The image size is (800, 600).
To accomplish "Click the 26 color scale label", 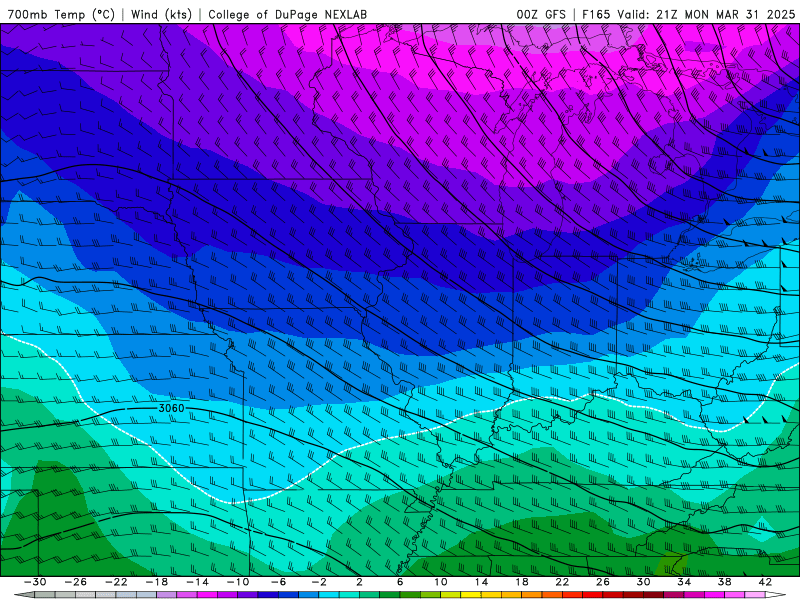I will (603, 582).
